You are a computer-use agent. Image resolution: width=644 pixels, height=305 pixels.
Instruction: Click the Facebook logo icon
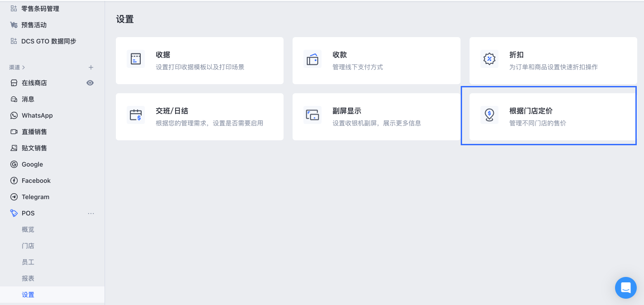(14, 181)
